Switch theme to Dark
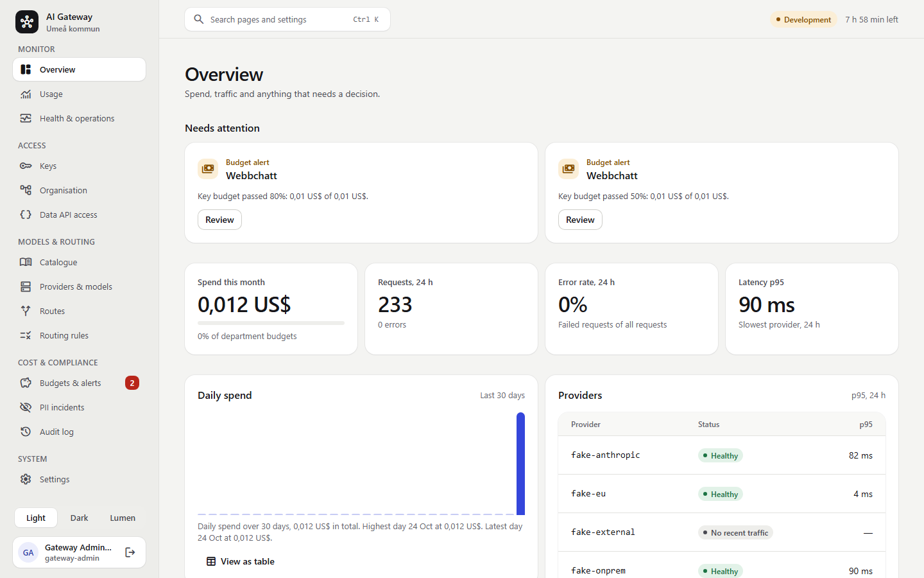924x578 pixels. [x=80, y=518]
